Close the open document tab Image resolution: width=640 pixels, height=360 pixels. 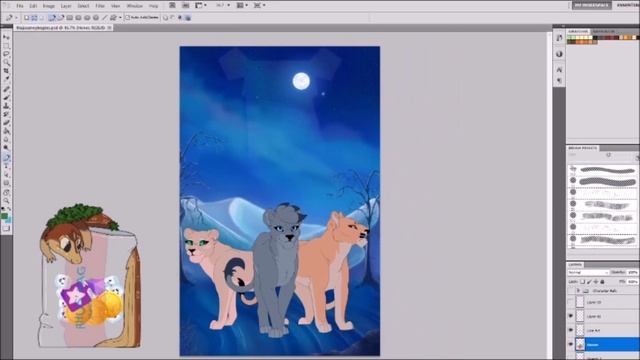[110, 28]
